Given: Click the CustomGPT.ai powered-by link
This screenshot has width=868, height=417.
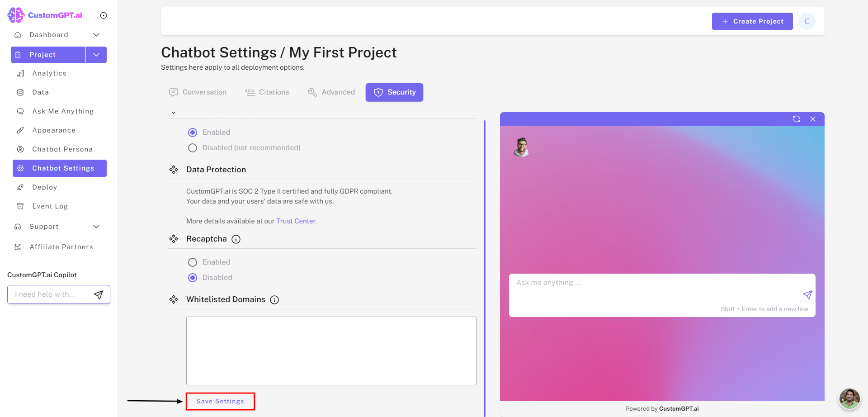Looking at the screenshot, I should click(679, 409).
